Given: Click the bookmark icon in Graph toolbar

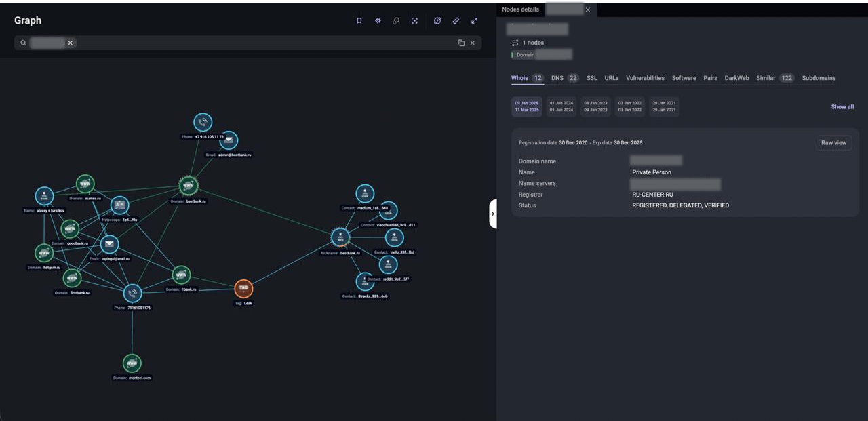Looking at the screenshot, I should [x=359, y=21].
